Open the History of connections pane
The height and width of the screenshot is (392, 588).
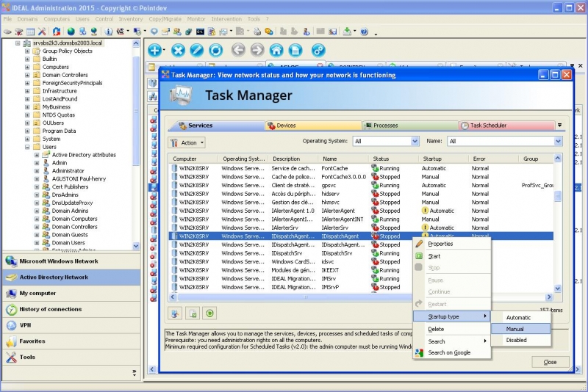(71, 309)
